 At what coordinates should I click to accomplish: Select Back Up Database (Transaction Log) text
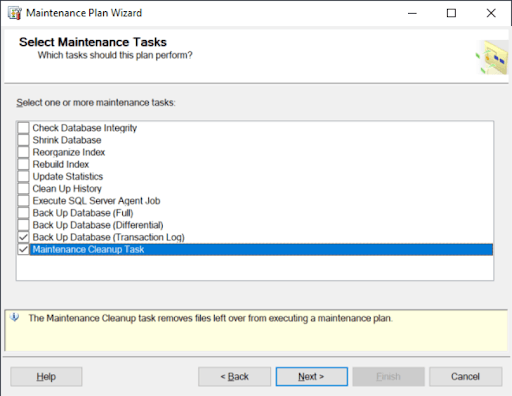click(x=109, y=237)
